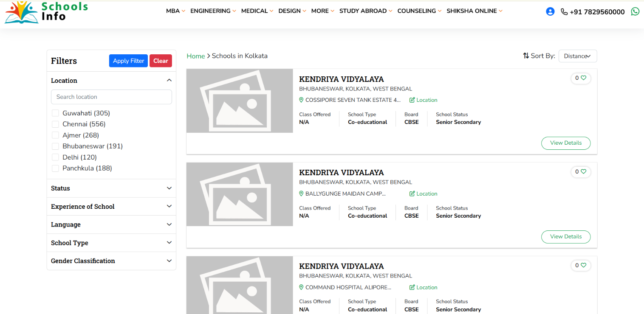The width and height of the screenshot is (644, 314).
Task: Click the first school's placeholder thumbnail
Action: 240,101
